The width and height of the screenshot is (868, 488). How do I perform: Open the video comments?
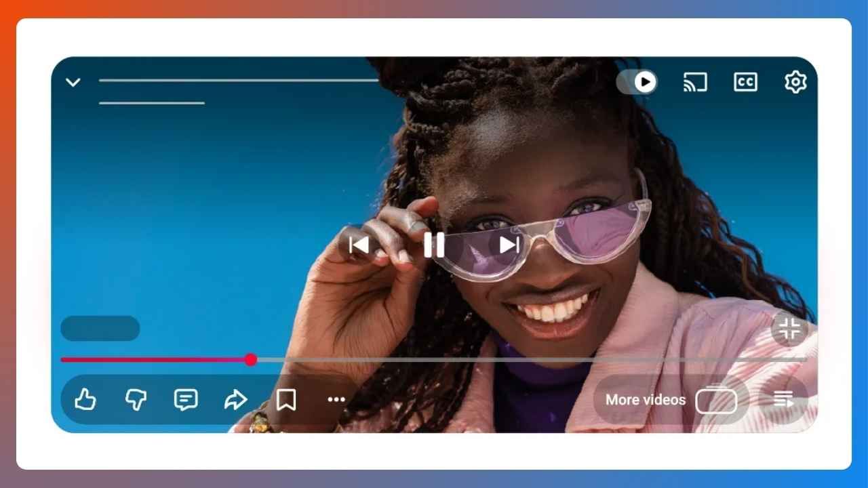186,400
